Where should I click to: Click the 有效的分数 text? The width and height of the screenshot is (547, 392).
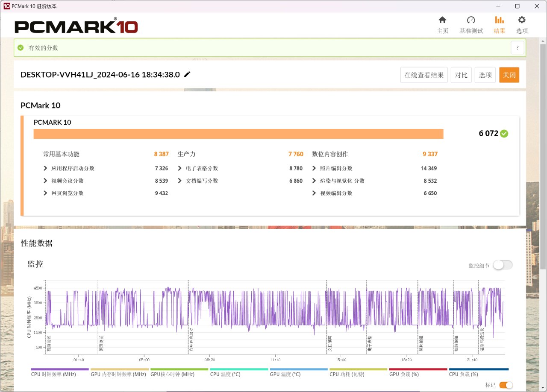tap(43, 48)
